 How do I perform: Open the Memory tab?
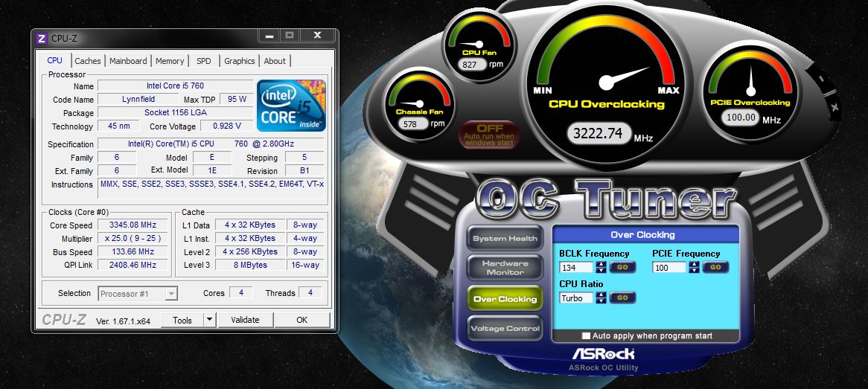pyautogui.click(x=170, y=61)
